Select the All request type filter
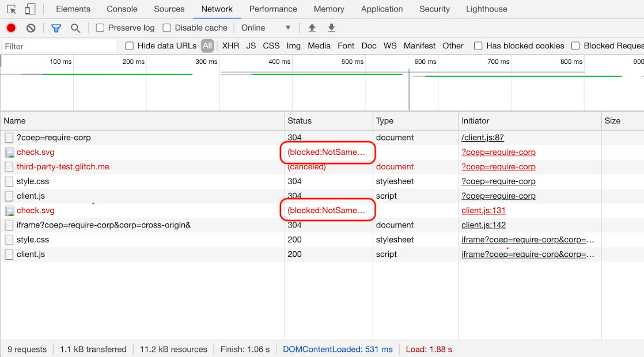The height and width of the screenshot is (357, 644). pyautogui.click(x=207, y=45)
